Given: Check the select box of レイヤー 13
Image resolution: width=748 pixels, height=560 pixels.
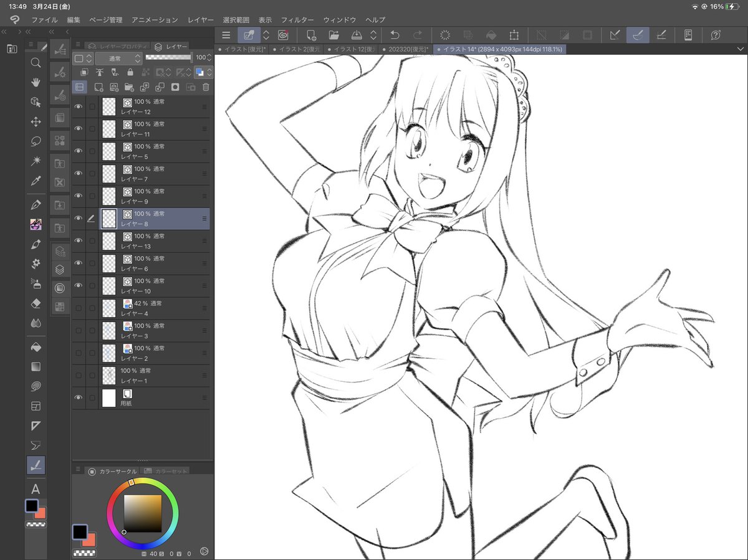Looking at the screenshot, I should tap(92, 240).
